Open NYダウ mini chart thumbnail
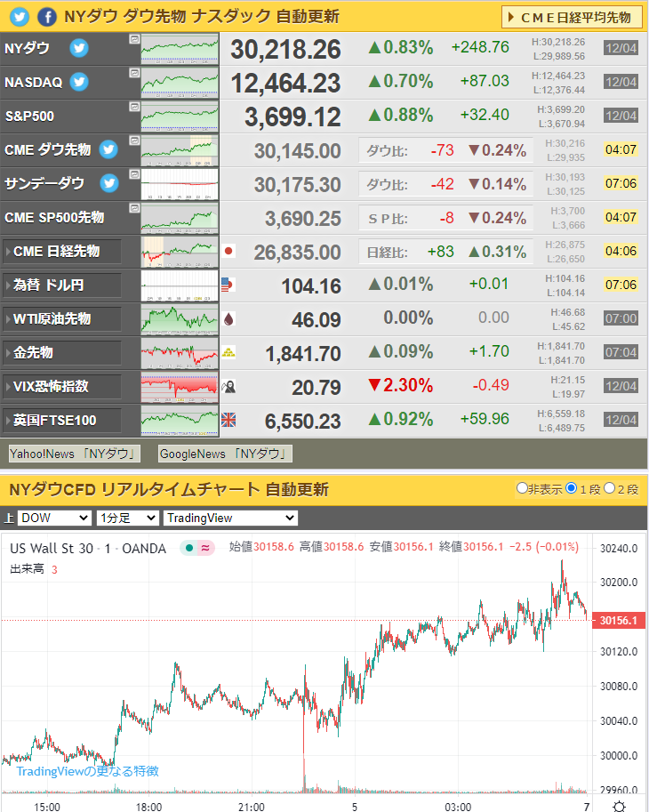This screenshot has height=812, width=649. (x=180, y=49)
